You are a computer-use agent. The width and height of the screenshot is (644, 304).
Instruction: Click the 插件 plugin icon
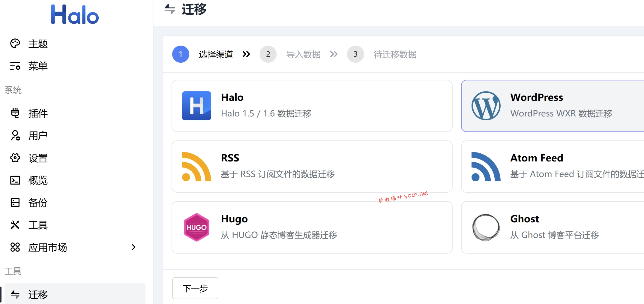(15, 113)
